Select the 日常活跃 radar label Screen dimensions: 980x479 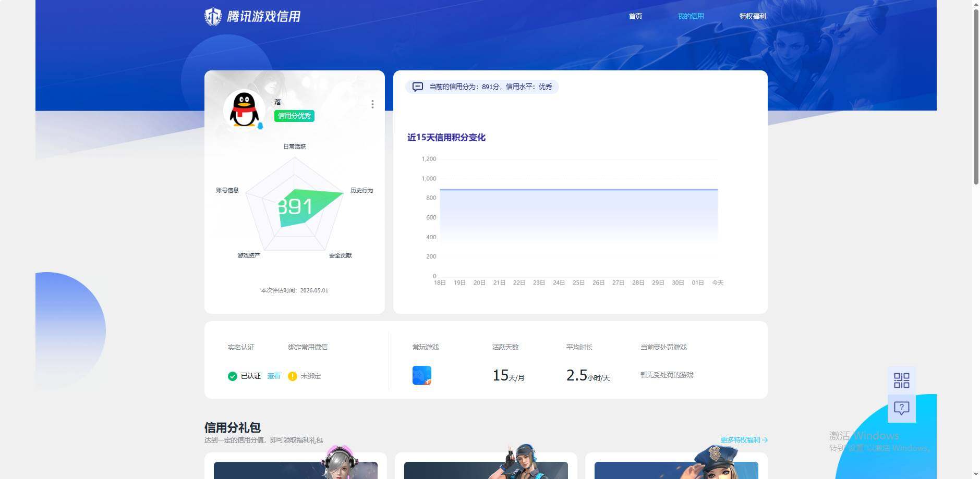tap(295, 146)
